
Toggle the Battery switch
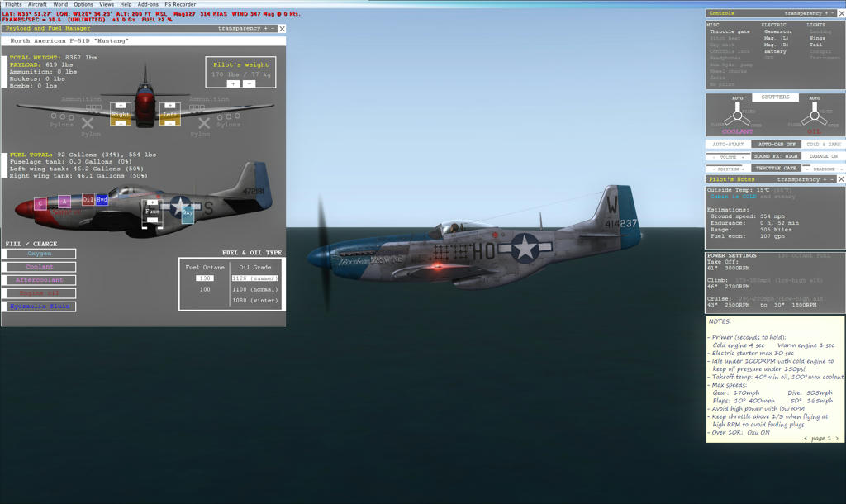[775, 52]
